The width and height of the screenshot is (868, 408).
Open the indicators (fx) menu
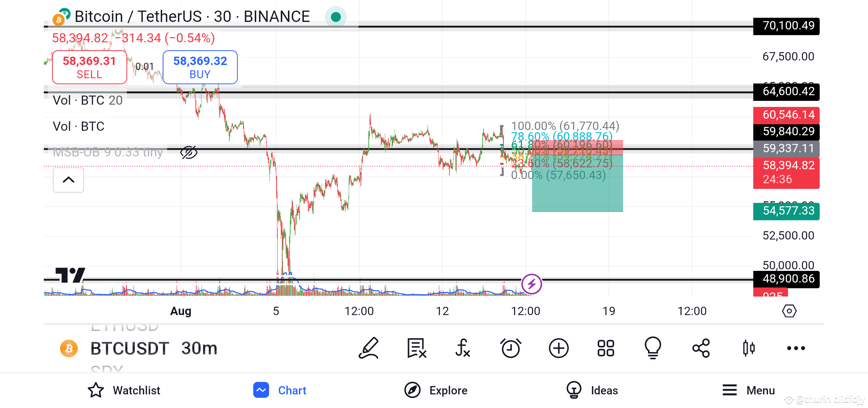click(463, 348)
